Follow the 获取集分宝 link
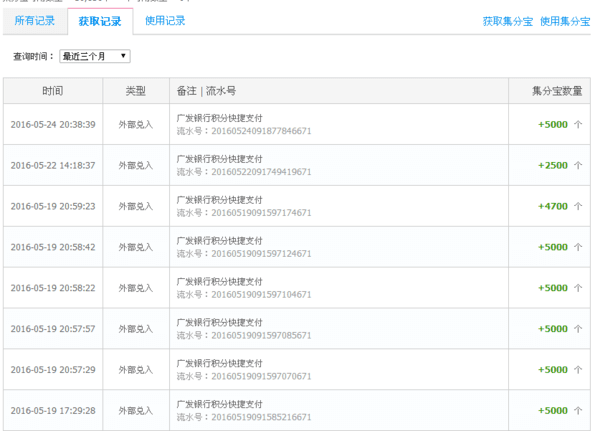 tap(507, 21)
